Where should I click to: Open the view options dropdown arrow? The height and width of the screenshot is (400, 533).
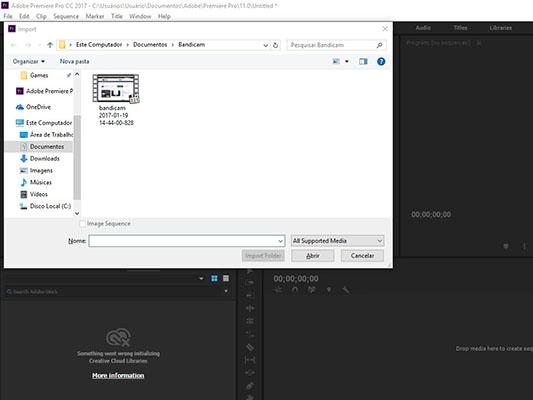tap(347, 62)
